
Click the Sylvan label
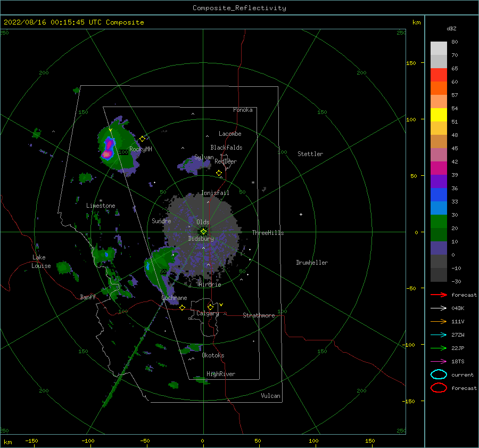coord(204,158)
